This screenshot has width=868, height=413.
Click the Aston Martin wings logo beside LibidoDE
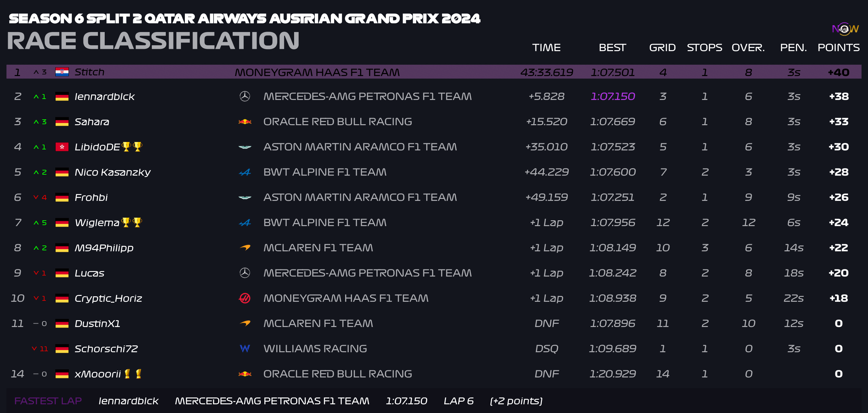245,147
